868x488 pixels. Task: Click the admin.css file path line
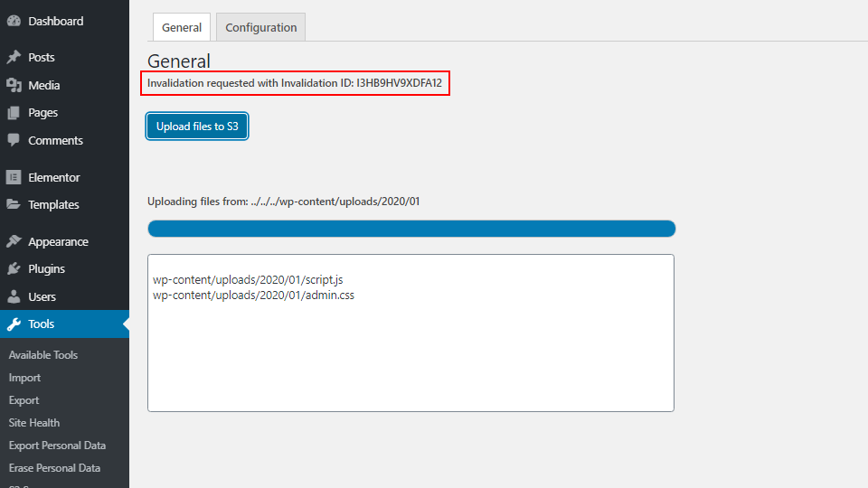coord(253,296)
